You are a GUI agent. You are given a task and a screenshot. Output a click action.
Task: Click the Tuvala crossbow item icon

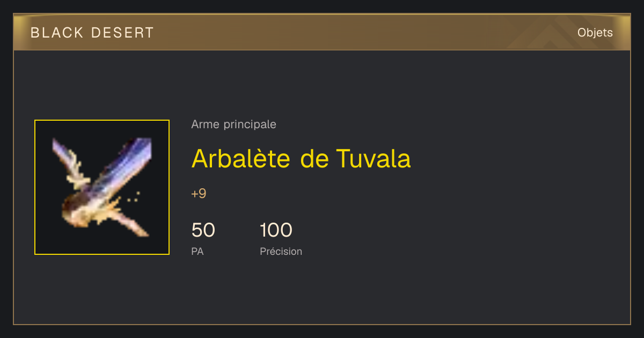(x=102, y=187)
